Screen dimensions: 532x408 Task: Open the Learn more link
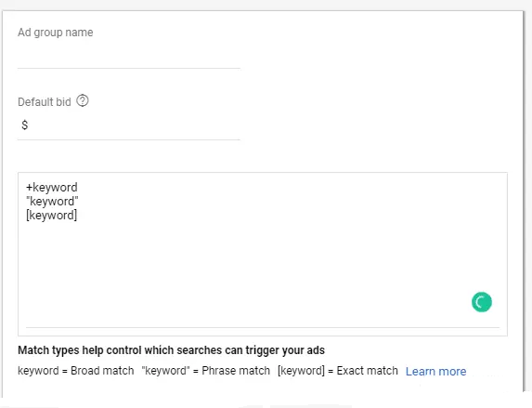pos(436,372)
